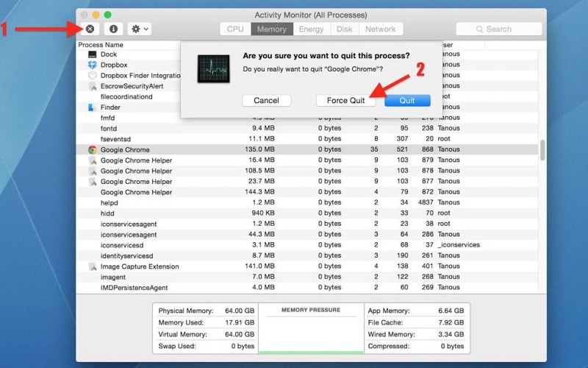Image resolution: width=588 pixels, height=368 pixels.
Task: Select the Finder process icon
Action: click(x=91, y=107)
